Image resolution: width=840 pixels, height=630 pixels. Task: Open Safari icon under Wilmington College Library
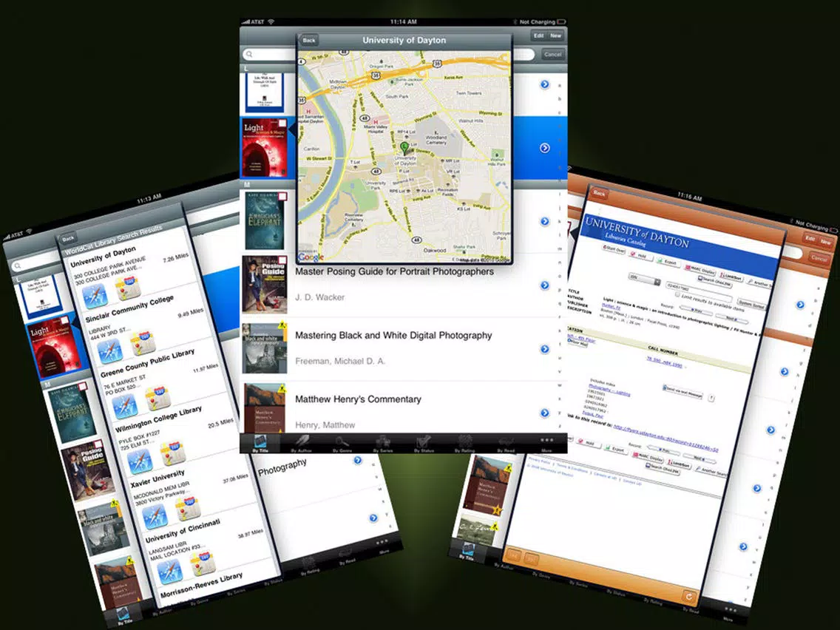click(x=139, y=462)
